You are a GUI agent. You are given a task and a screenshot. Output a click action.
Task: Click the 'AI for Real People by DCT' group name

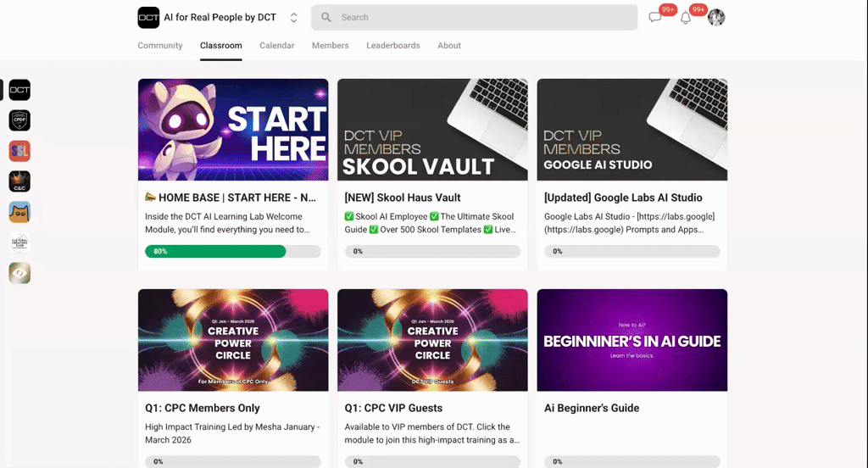pyautogui.click(x=220, y=17)
